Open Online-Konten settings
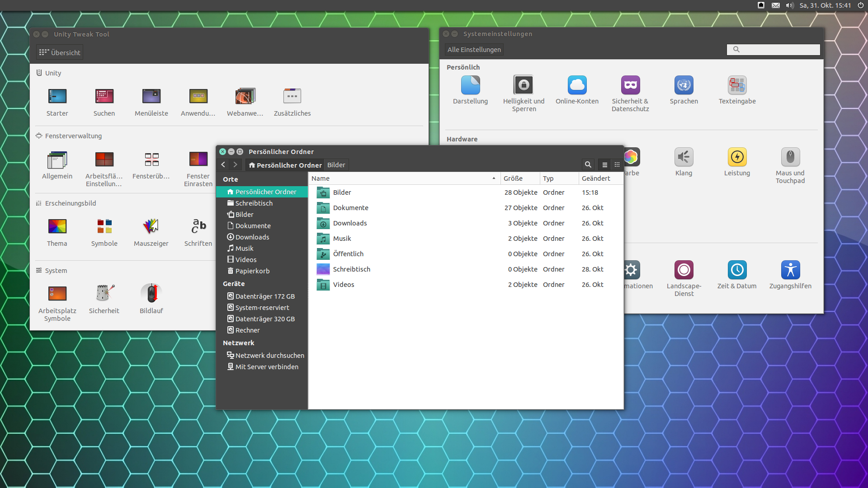The height and width of the screenshot is (488, 868). tap(577, 85)
